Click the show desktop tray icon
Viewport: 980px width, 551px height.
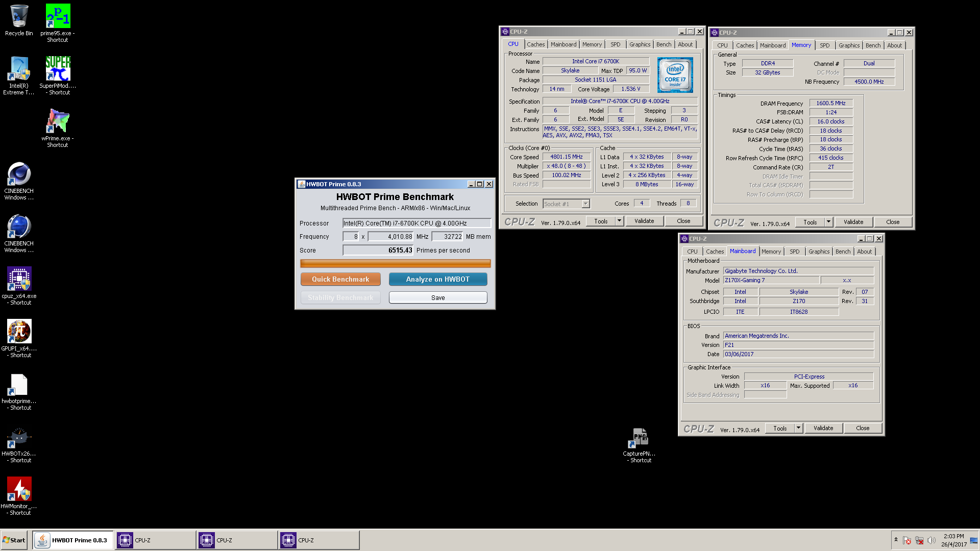click(x=974, y=540)
